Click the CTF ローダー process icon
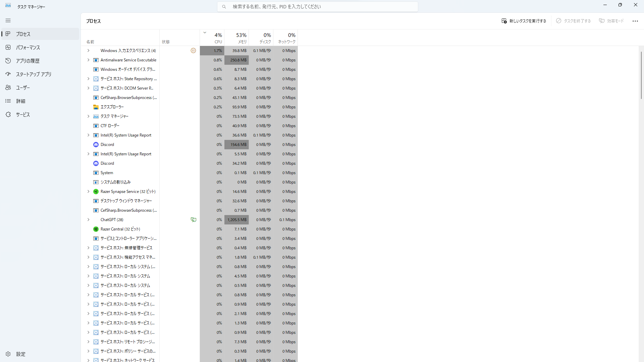This screenshot has height=362, width=644. [96, 126]
